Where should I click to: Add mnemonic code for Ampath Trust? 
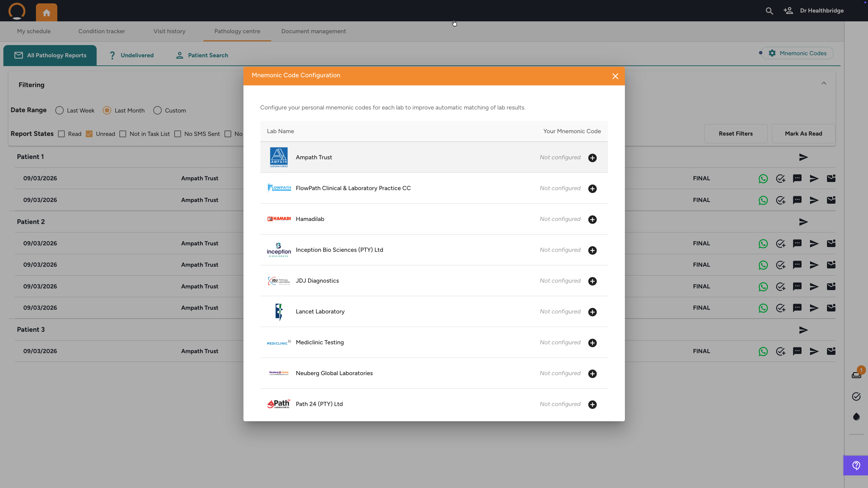(x=592, y=158)
